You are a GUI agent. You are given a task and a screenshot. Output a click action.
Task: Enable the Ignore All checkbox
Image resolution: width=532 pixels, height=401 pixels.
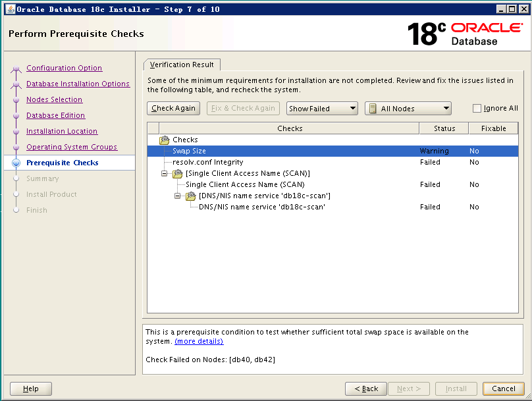point(477,108)
